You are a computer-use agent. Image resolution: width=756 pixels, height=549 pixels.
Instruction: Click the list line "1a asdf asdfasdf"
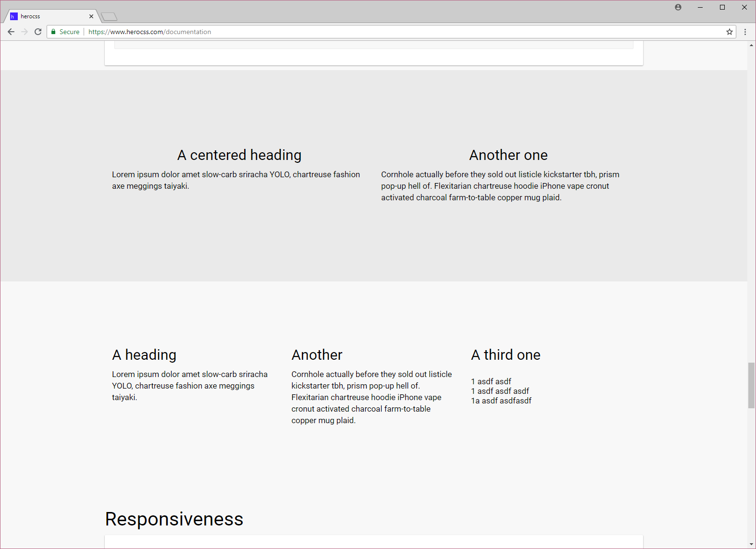coord(501,401)
